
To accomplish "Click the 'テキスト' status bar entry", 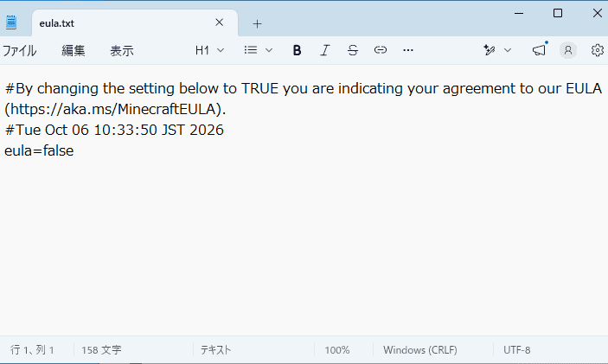I will (215, 350).
